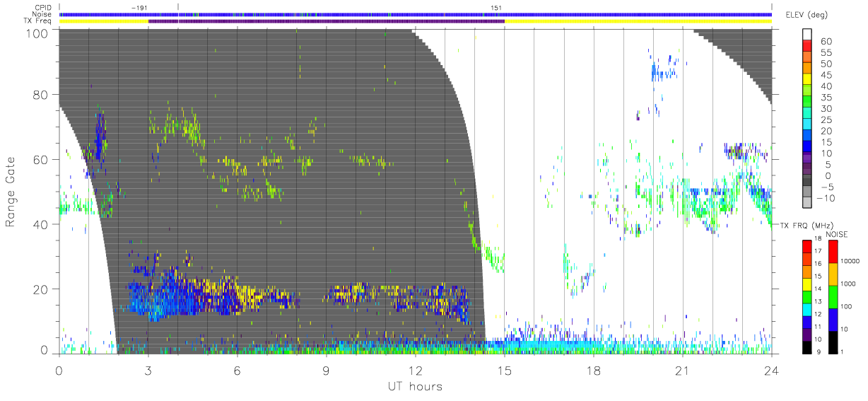Click the "80" tick on the Range Gate axis

pyautogui.click(x=42, y=94)
